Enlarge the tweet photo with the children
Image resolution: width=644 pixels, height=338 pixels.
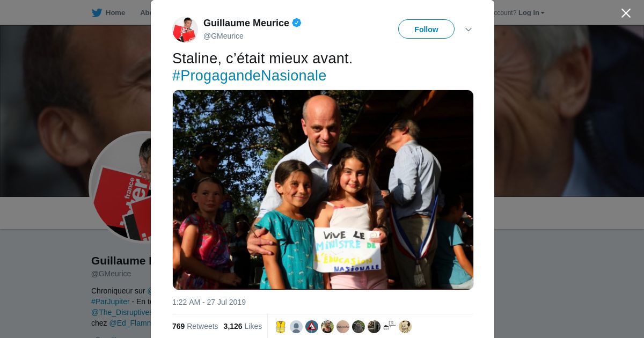click(323, 190)
